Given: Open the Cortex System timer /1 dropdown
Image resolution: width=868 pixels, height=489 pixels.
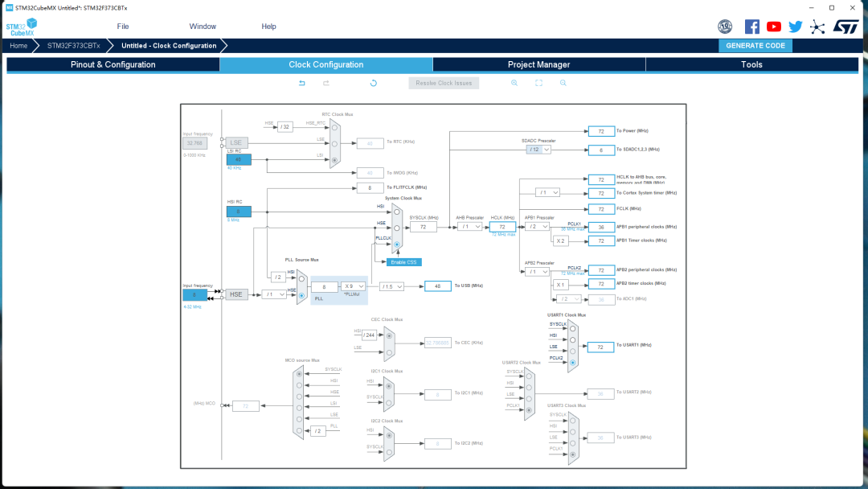Looking at the screenshot, I should pyautogui.click(x=547, y=193).
